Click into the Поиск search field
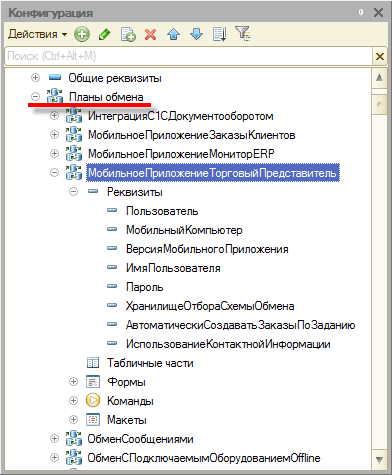 (x=189, y=56)
